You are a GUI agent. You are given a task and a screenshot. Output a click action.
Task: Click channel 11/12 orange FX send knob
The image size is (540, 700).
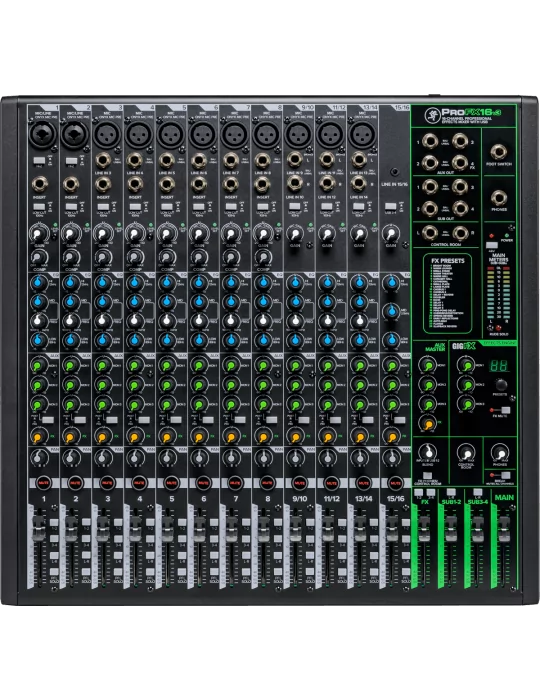pyautogui.click(x=328, y=436)
